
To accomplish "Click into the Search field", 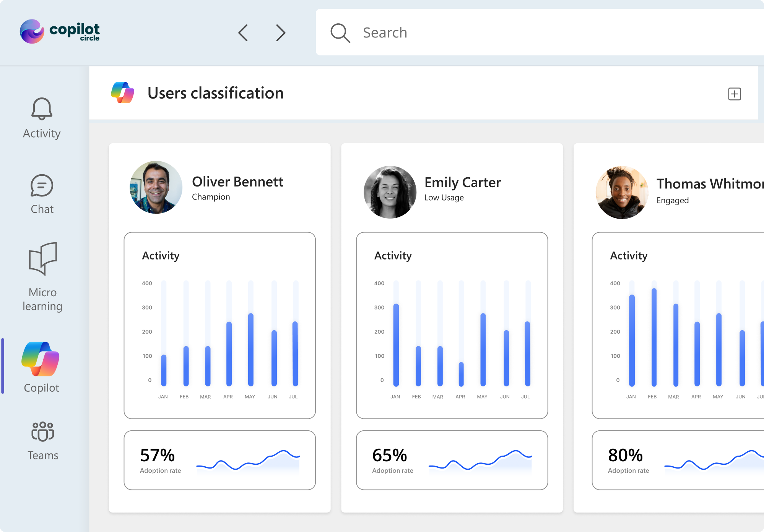I will point(535,33).
